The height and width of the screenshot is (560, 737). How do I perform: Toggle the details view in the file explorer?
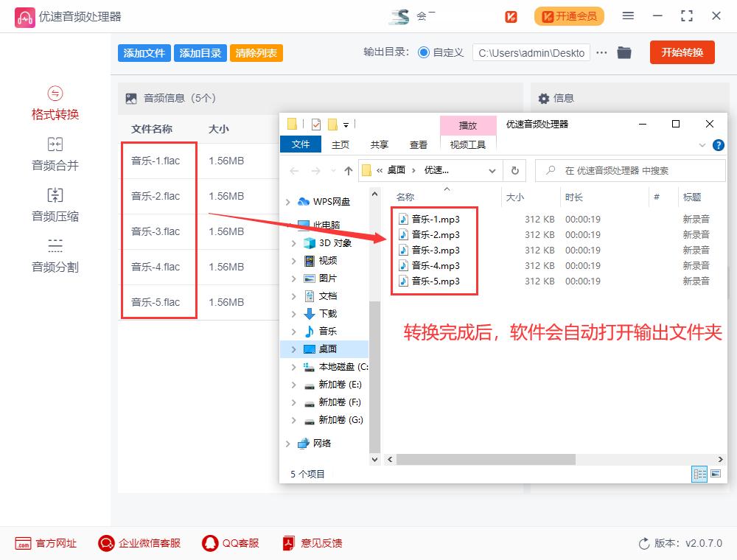tap(699, 474)
